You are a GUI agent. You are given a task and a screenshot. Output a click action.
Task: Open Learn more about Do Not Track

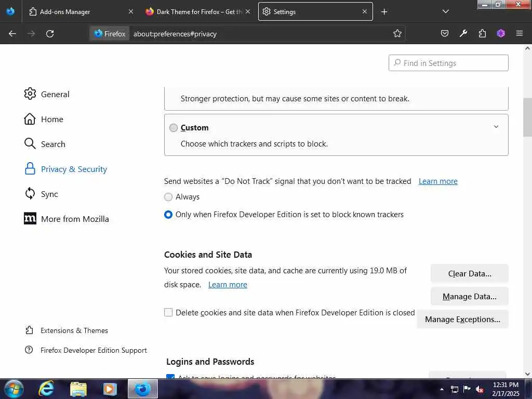438,181
